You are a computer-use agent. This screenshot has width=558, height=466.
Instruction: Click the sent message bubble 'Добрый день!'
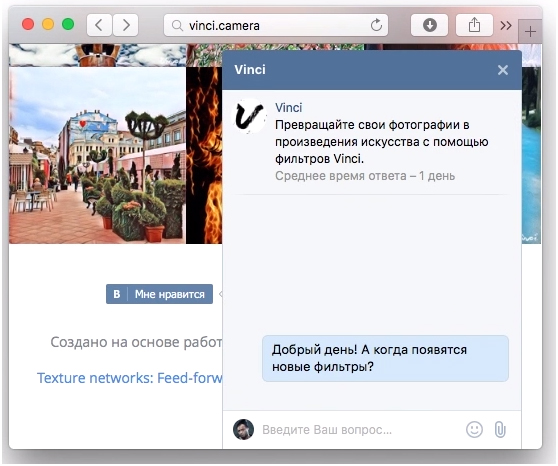click(385, 358)
